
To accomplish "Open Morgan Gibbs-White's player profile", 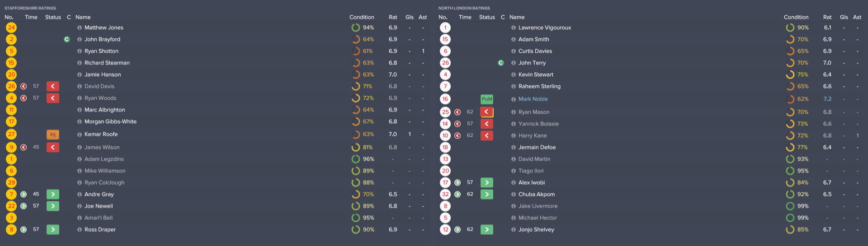I will pos(110,121).
